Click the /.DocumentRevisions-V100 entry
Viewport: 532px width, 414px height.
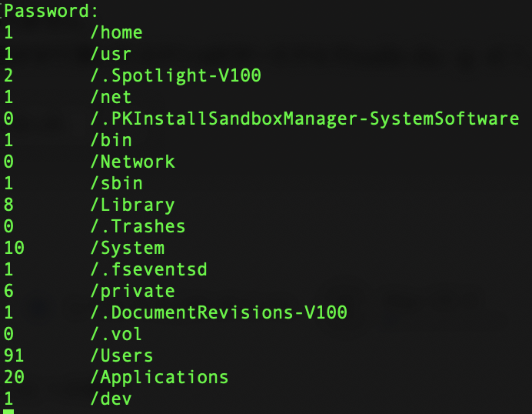click(x=218, y=312)
